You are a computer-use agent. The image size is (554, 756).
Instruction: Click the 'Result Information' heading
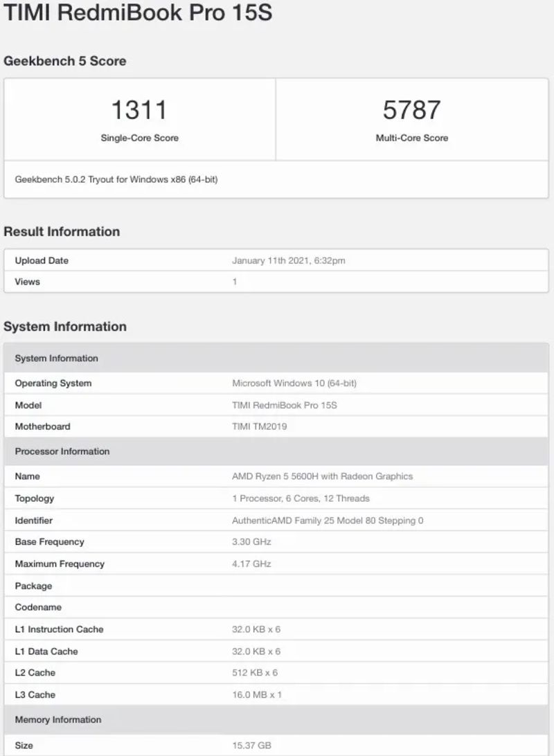point(62,231)
